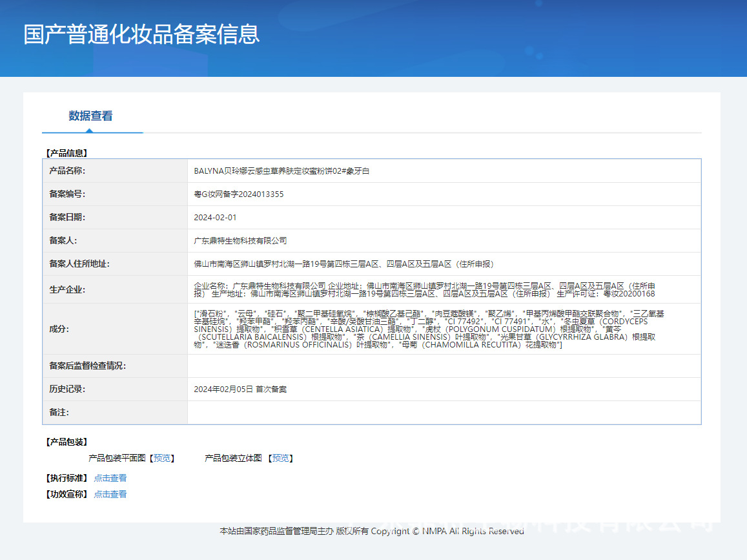
Task: Open the 产品包装立体图 预览 link
Action: point(281,458)
